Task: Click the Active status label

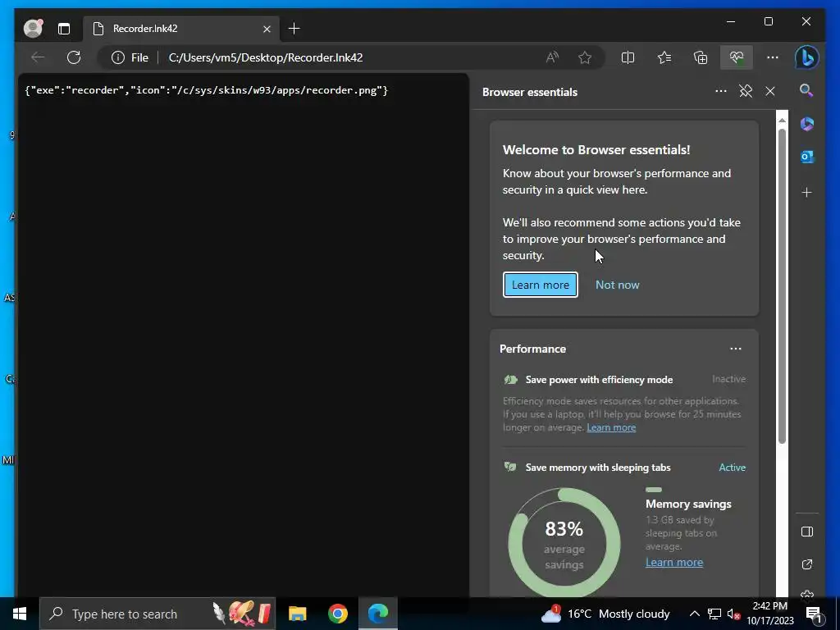Action: (x=733, y=468)
